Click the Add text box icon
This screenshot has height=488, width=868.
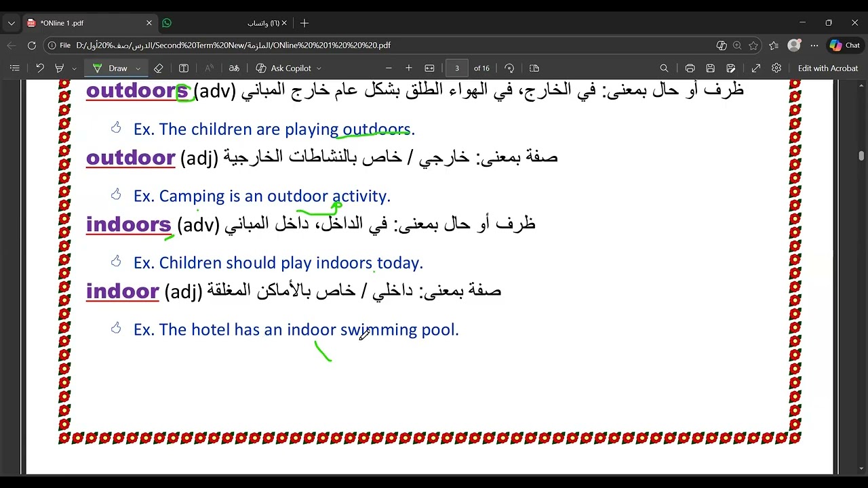click(x=183, y=68)
